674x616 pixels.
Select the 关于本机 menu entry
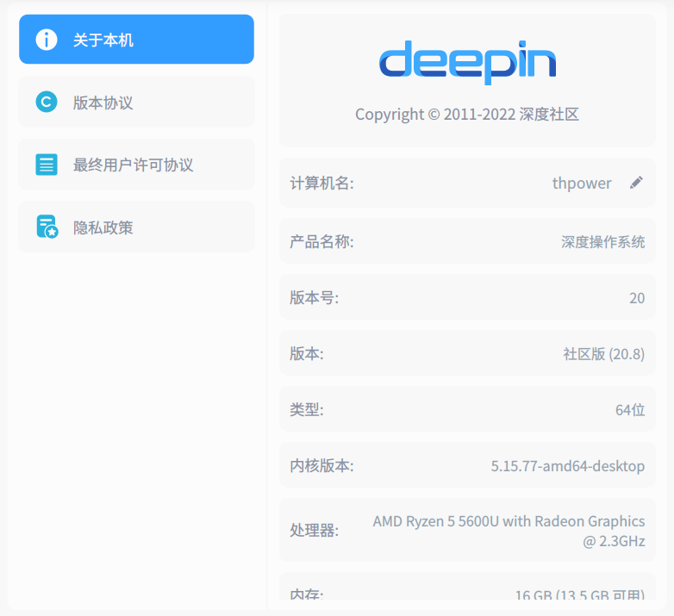(137, 40)
